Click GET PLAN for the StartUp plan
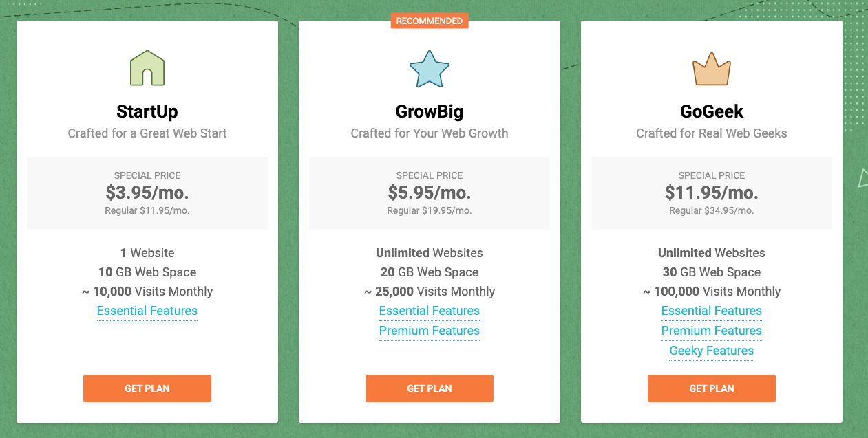Image resolution: width=868 pixels, height=438 pixels. tap(147, 388)
